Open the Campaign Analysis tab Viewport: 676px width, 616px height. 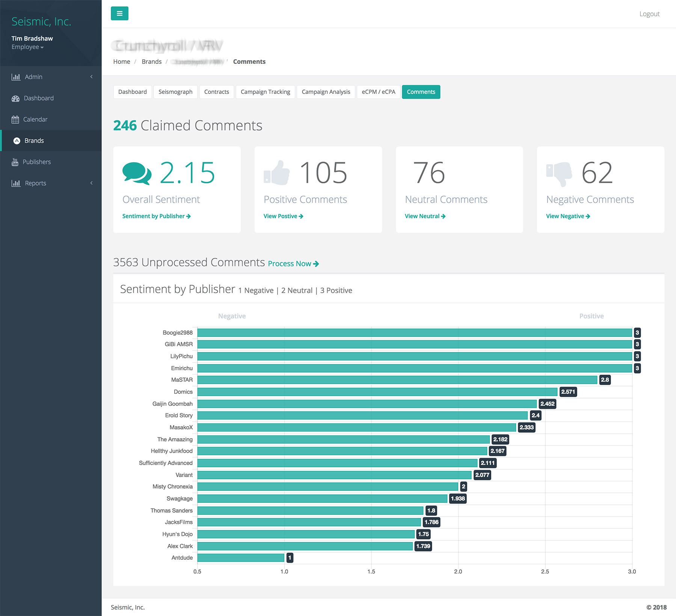point(326,92)
